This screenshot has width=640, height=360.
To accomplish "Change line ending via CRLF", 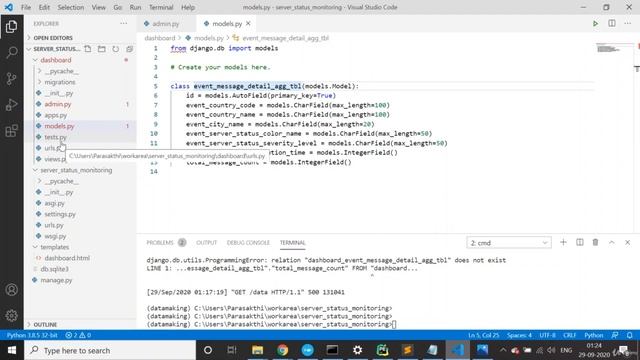I will pyautogui.click(x=569, y=335).
